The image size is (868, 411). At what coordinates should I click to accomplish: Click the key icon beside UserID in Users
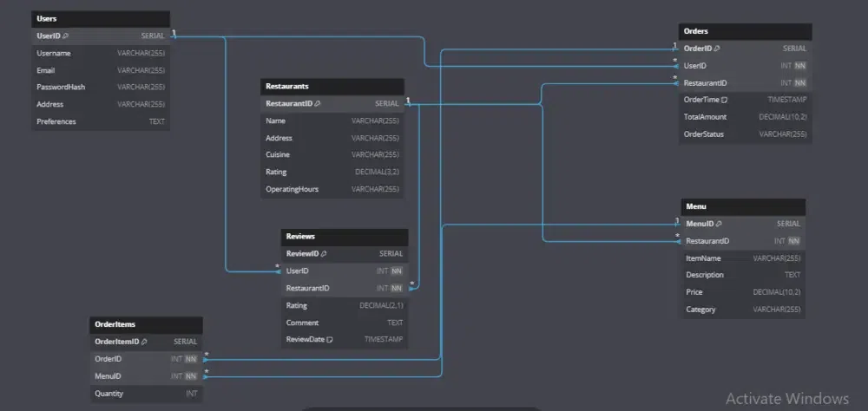pyautogui.click(x=65, y=36)
